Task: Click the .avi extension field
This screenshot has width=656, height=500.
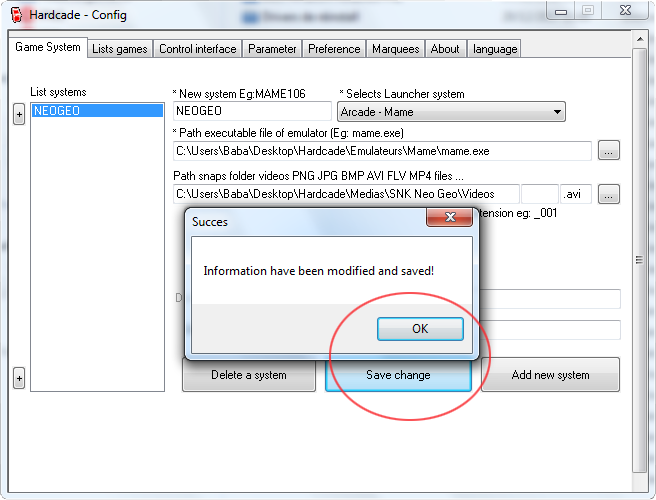Action: tap(576, 194)
